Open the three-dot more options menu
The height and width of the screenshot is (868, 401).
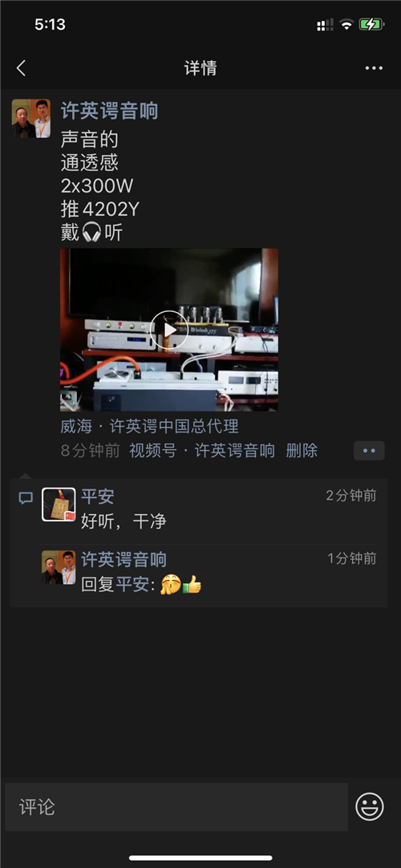coord(374,68)
